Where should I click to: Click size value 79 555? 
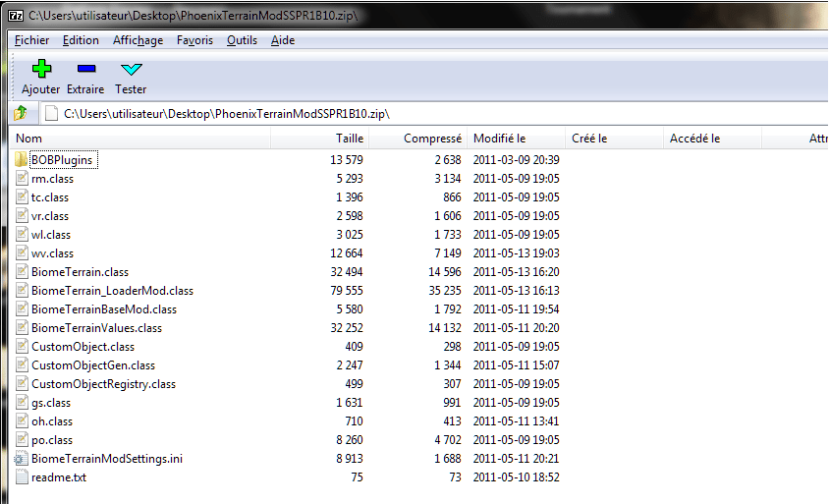pos(347,291)
